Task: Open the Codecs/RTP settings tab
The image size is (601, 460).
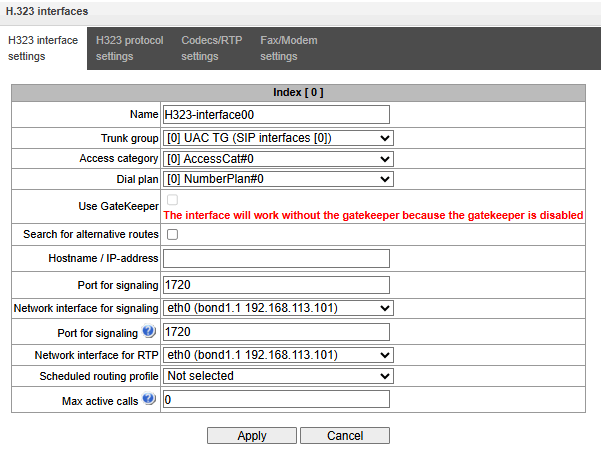Action: point(210,48)
